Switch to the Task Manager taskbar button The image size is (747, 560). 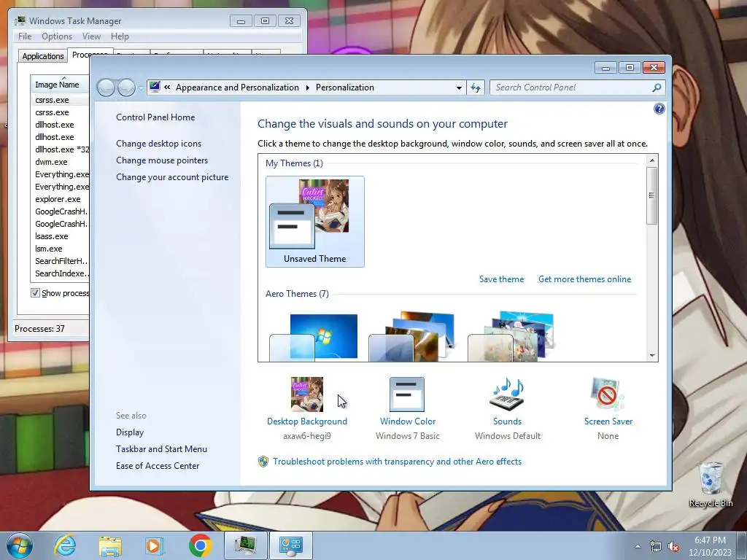(245, 545)
